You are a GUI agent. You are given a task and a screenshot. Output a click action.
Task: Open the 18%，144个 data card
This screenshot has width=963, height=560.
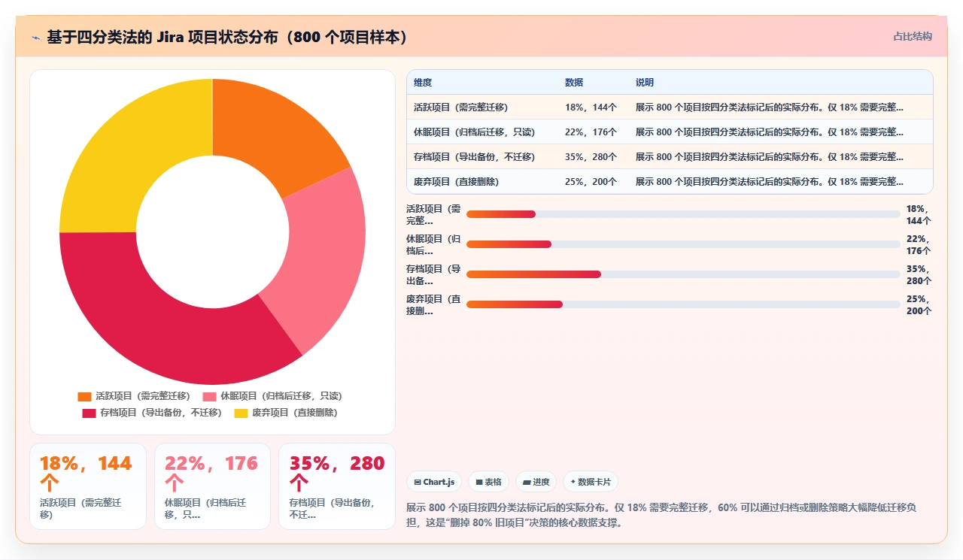[x=88, y=486]
